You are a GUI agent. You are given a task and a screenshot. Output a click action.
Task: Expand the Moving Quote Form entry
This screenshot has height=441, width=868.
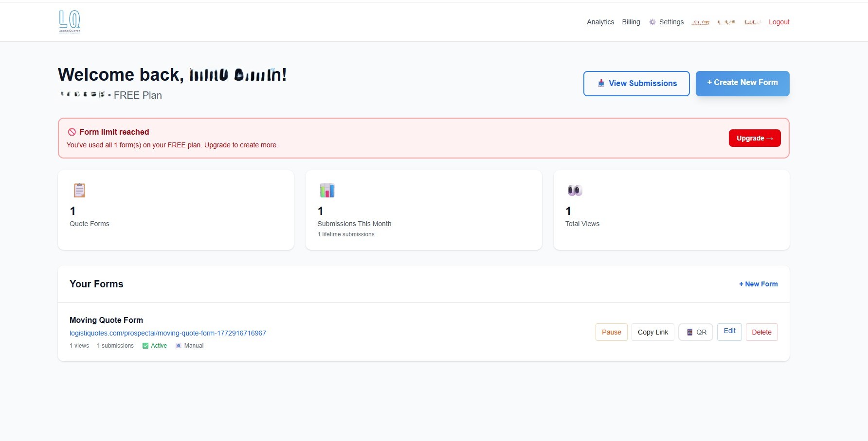click(x=106, y=320)
